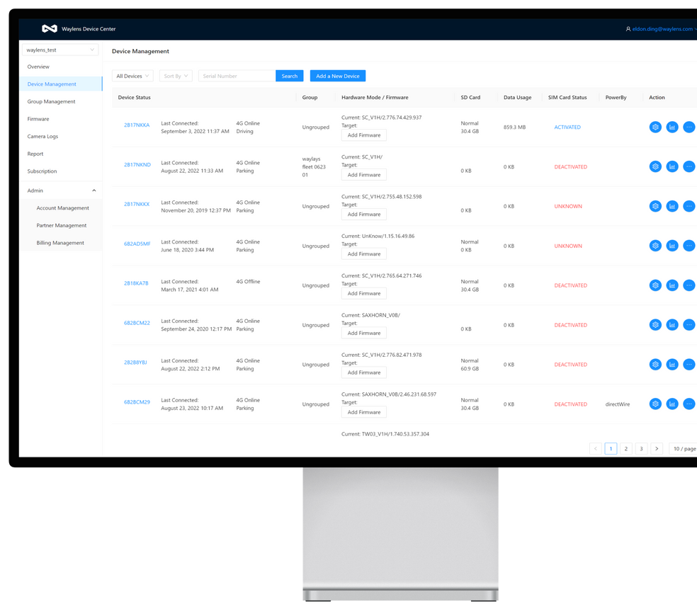Go to the next page arrow
The image size is (697, 616).
tap(657, 449)
